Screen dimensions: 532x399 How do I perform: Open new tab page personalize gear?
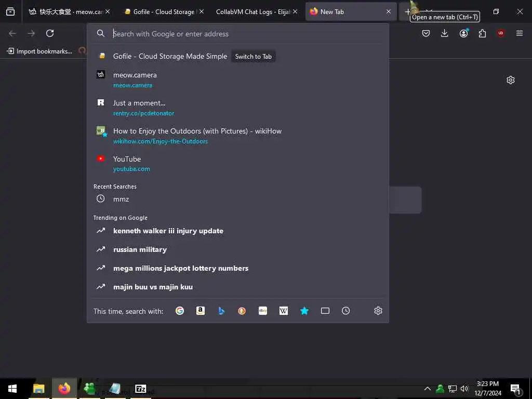(511, 80)
